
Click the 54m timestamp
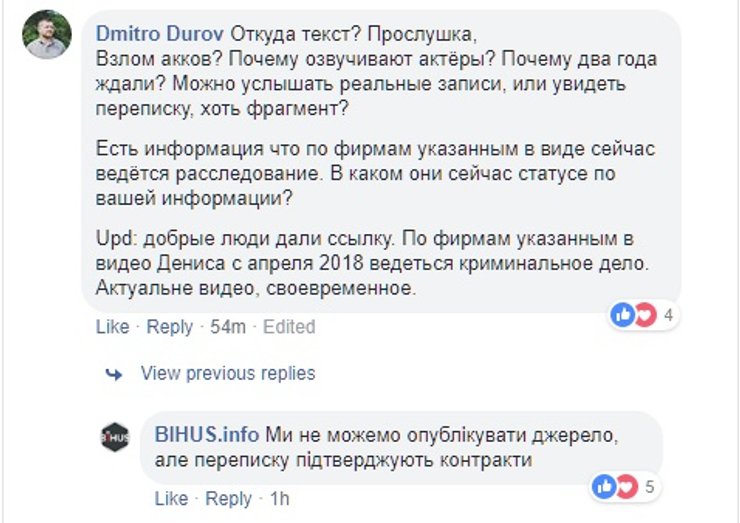tap(226, 327)
